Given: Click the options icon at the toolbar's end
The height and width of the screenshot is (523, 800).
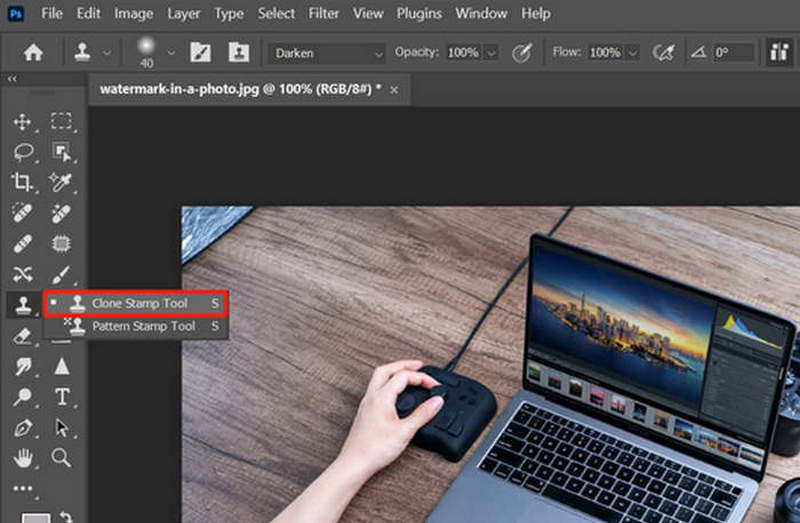Looking at the screenshot, I should point(779,52).
